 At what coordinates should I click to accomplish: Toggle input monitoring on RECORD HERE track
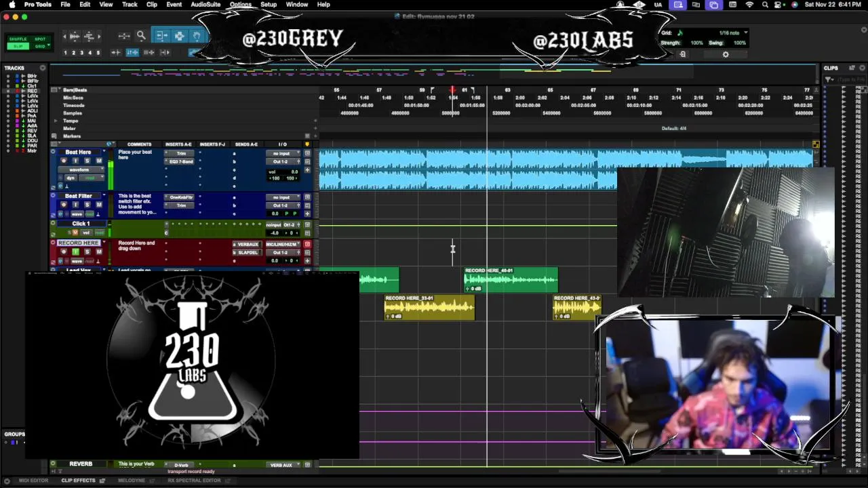click(x=75, y=251)
